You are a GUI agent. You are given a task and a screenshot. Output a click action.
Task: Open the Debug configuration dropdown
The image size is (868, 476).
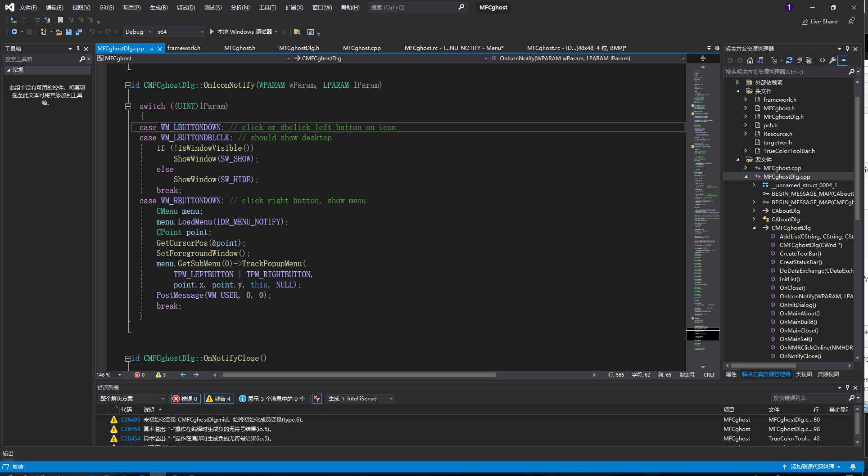tap(138, 32)
